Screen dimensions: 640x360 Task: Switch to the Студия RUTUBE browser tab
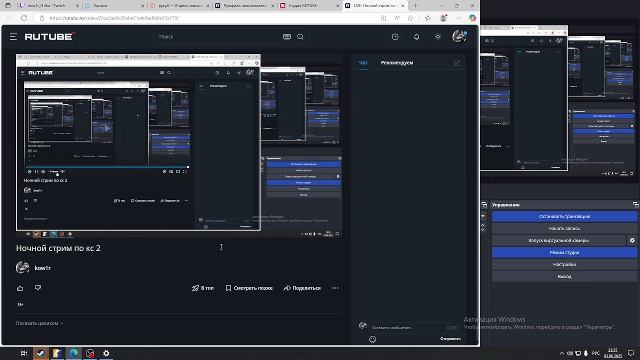(x=309, y=6)
